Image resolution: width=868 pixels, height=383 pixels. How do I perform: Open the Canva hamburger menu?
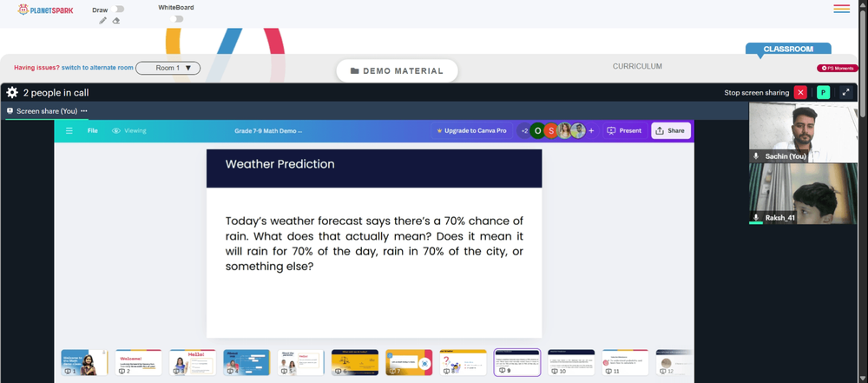[69, 131]
